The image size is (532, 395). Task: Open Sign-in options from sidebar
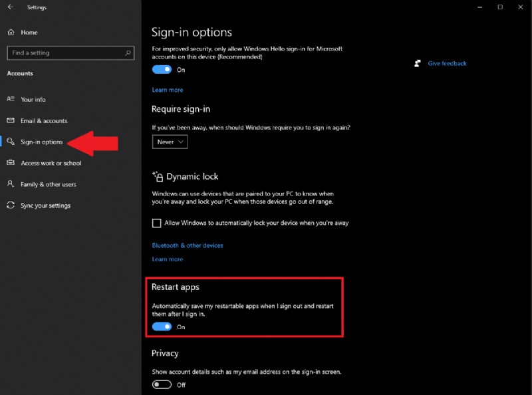tap(43, 142)
